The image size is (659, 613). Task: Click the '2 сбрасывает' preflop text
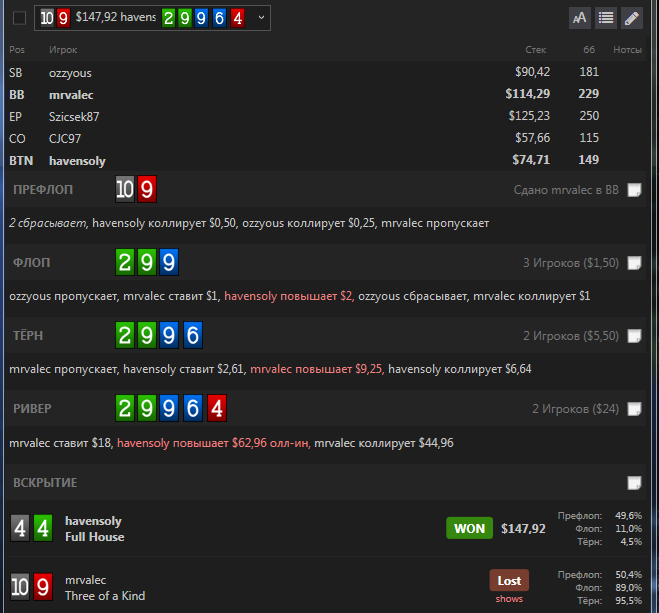(47, 223)
